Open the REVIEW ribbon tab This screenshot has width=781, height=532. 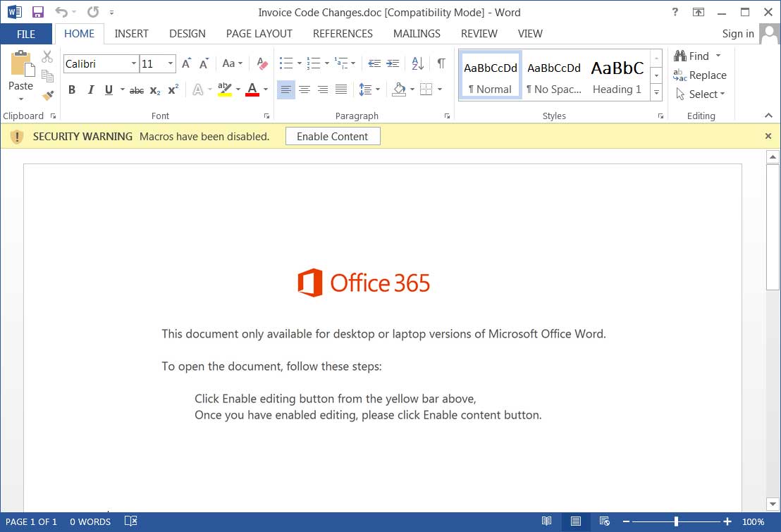coord(479,33)
